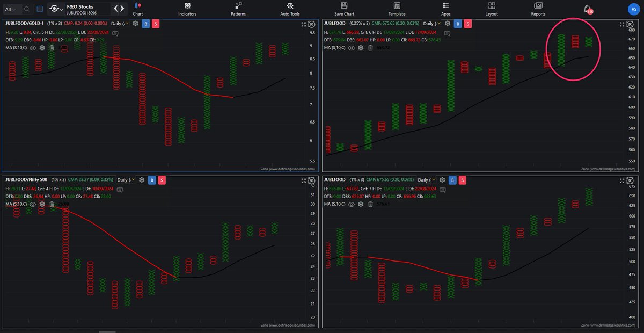
Task: Toggle the checkbox beside search field
Action: point(40,9)
